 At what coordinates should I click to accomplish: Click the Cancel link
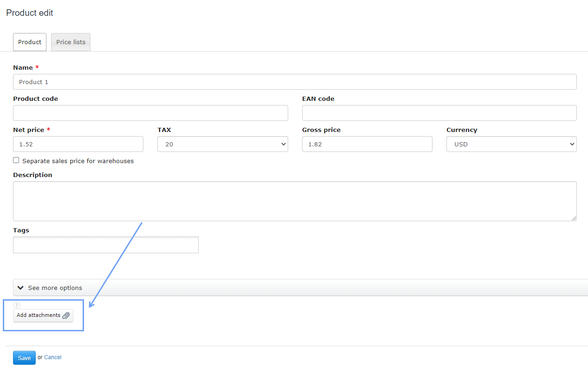53,357
